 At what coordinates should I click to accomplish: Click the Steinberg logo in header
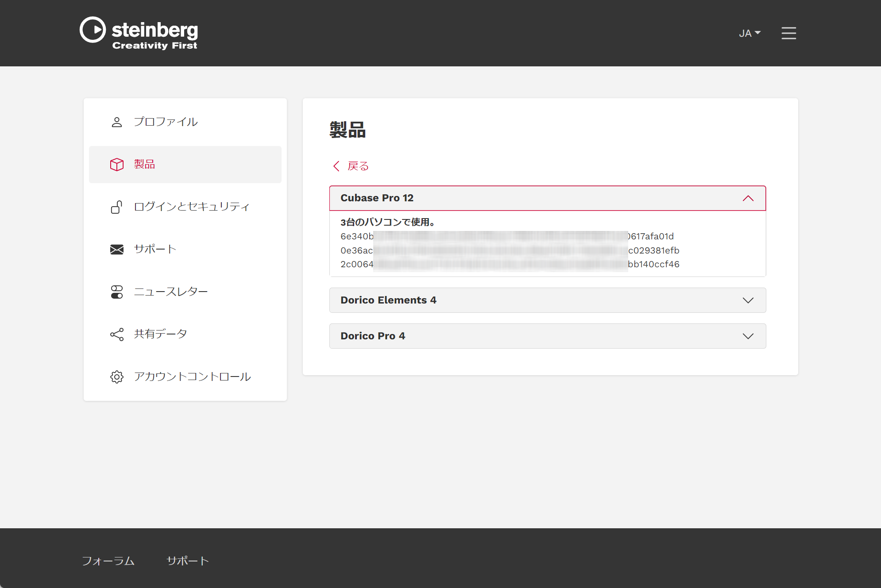pos(139,33)
